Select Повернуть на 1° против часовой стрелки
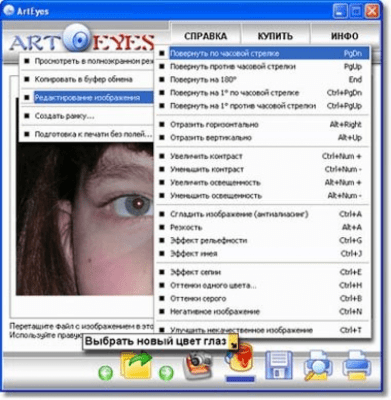Image resolution: width=391 pixels, height=400 pixels. click(263, 106)
